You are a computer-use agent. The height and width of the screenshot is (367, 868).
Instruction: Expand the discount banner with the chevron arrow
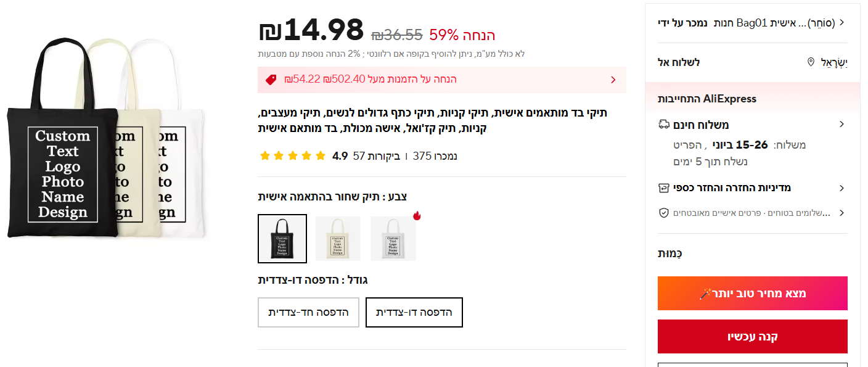(x=613, y=80)
